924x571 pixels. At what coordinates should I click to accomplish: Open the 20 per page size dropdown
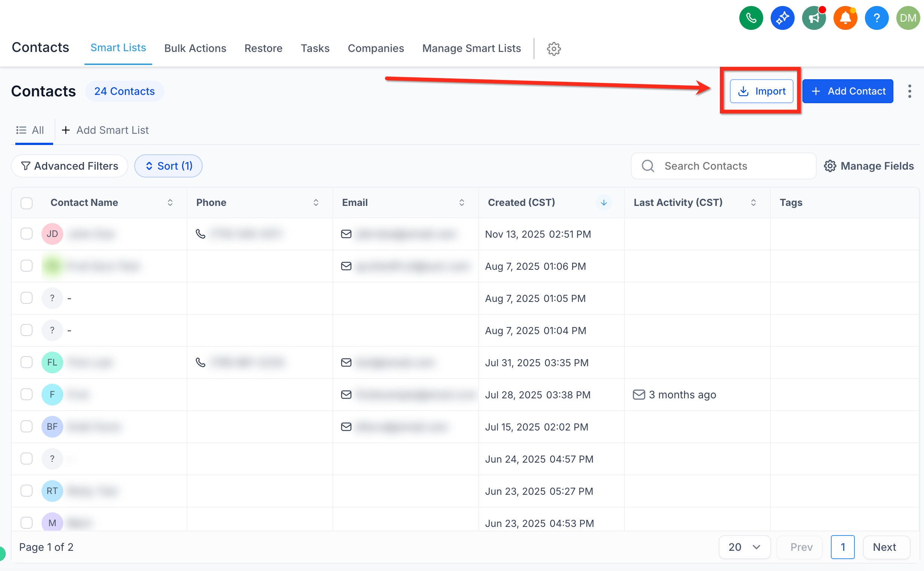click(x=744, y=546)
